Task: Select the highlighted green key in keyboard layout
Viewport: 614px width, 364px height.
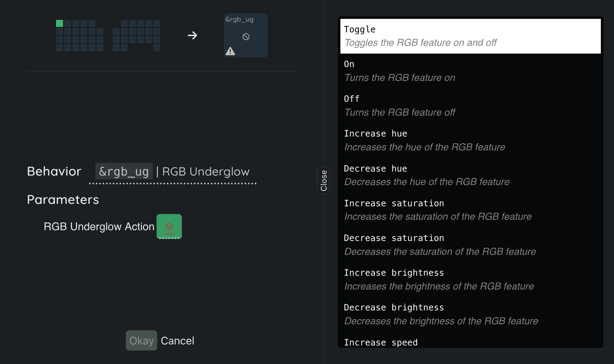Action: point(60,24)
